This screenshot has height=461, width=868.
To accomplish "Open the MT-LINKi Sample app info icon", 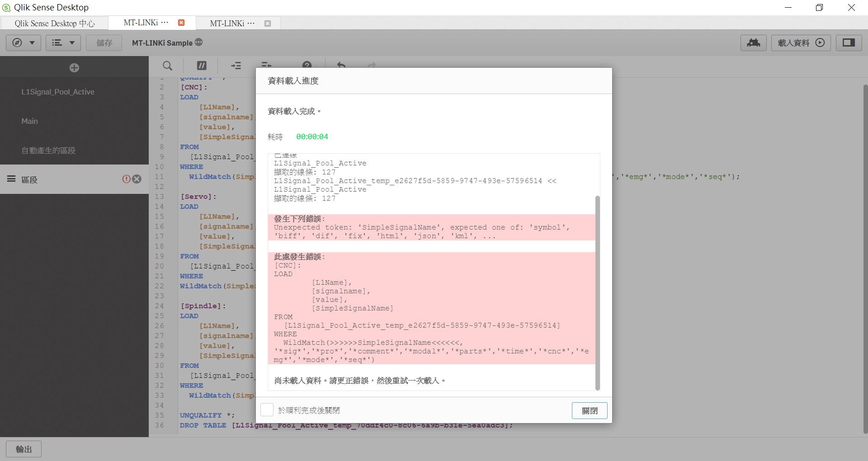I will 199,42.
